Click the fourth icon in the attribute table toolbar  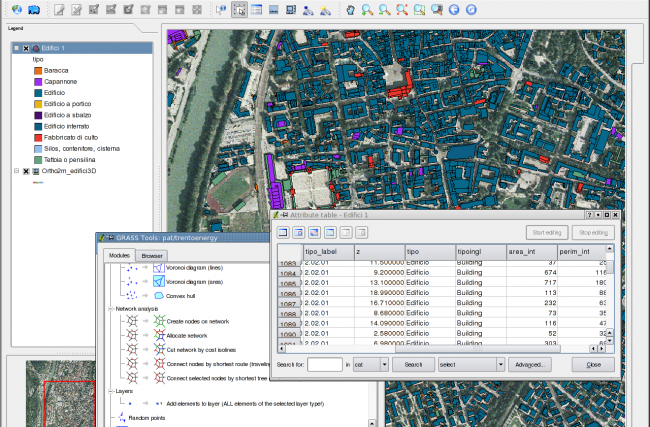pos(330,233)
